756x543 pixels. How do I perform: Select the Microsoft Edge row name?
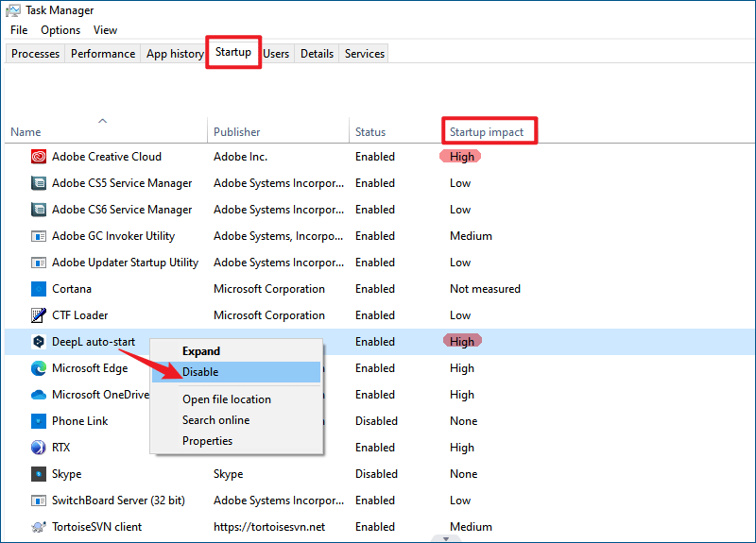coord(90,368)
